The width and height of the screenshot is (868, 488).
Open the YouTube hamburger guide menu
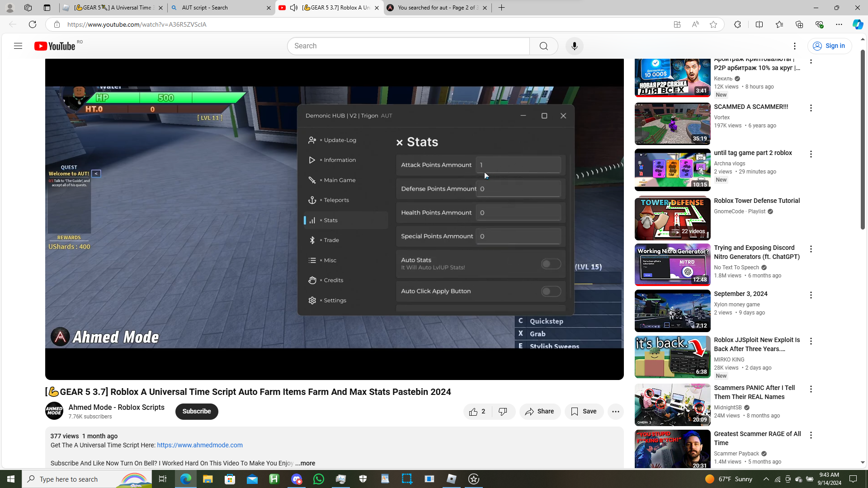click(x=18, y=46)
